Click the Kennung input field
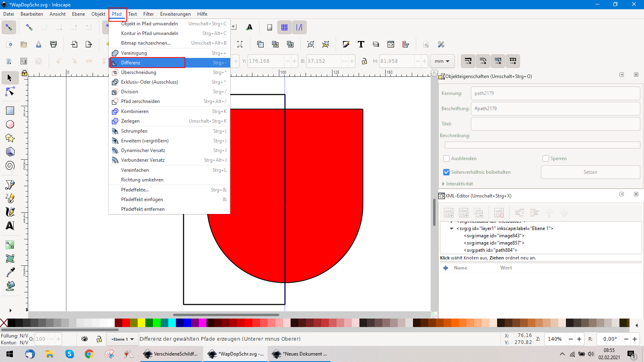 click(x=555, y=93)
